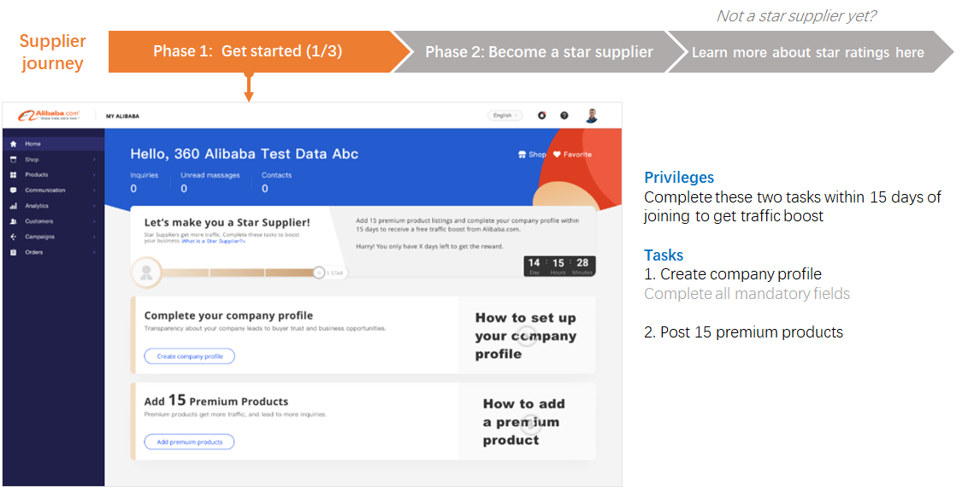Viewport: 980px width, 487px height.
Task: Click the Create company profile task text
Action: coord(733,274)
